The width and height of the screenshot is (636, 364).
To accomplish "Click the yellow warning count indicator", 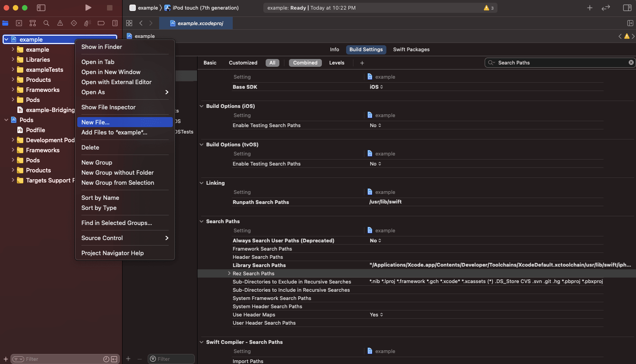I will [488, 8].
